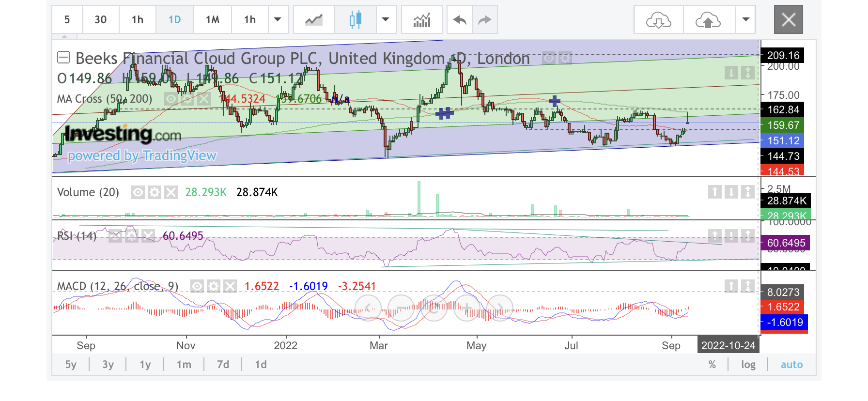Toggle Volume indicator visibility
This screenshot has height=401, width=868.
click(138, 193)
